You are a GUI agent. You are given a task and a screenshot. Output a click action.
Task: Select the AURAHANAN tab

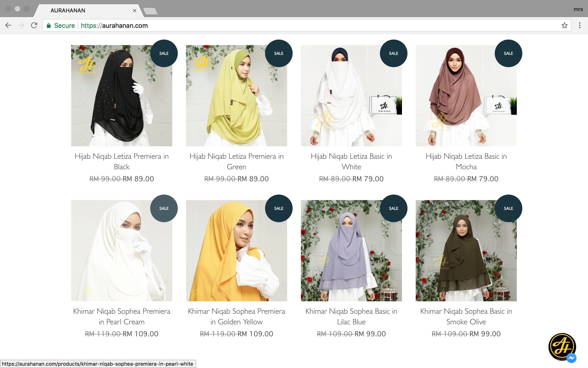(x=89, y=11)
